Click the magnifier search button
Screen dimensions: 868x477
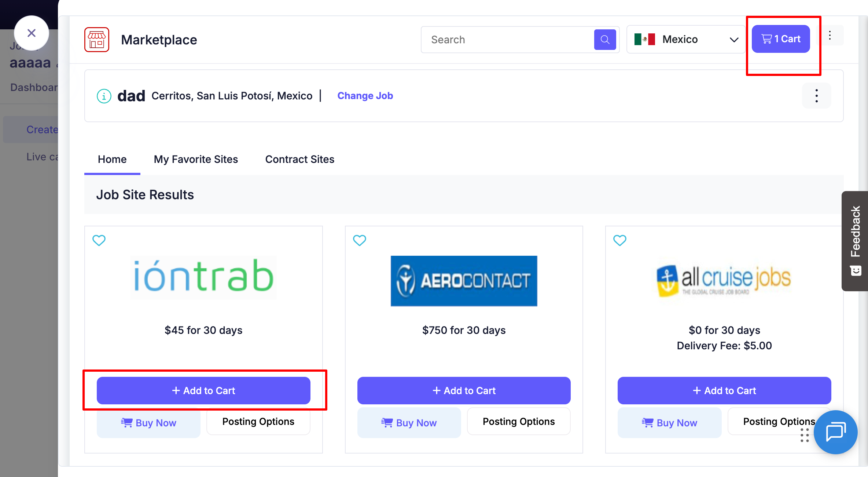(x=605, y=40)
